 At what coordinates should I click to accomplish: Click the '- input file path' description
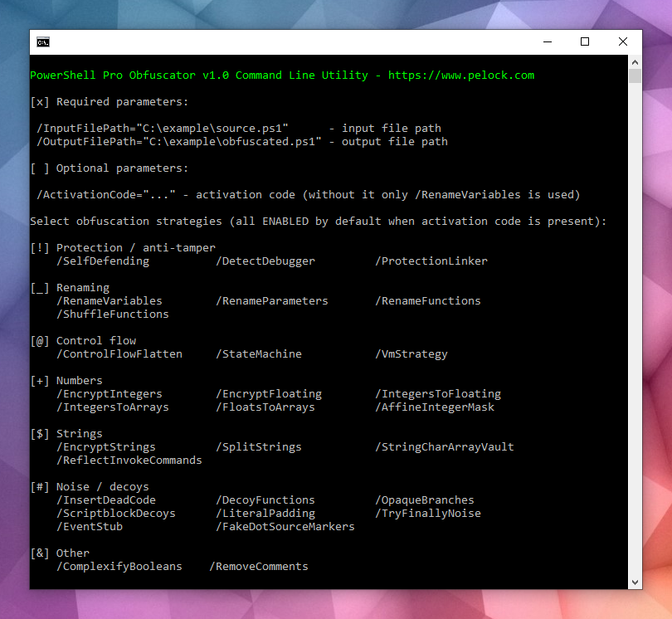tap(385, 129)
